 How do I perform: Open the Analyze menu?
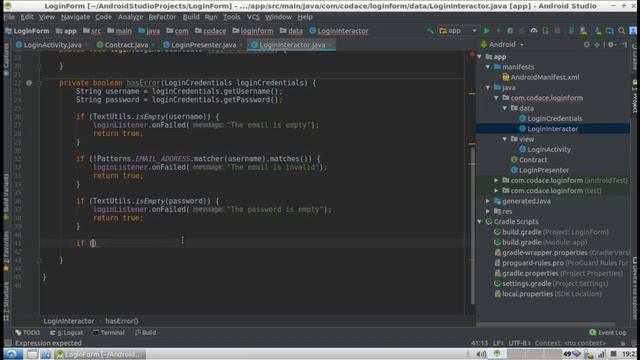point(130,17)
